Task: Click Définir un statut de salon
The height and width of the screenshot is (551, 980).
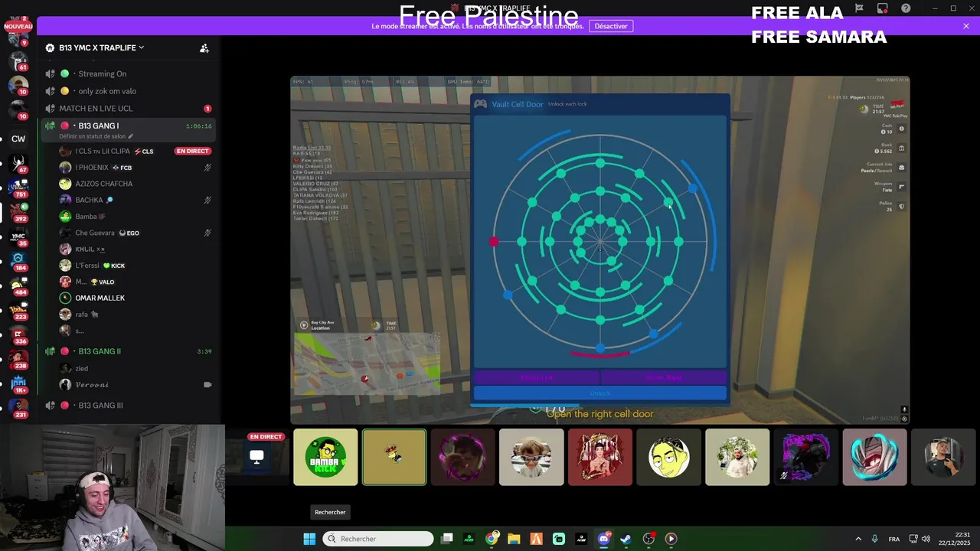Action: pos(96,136)
